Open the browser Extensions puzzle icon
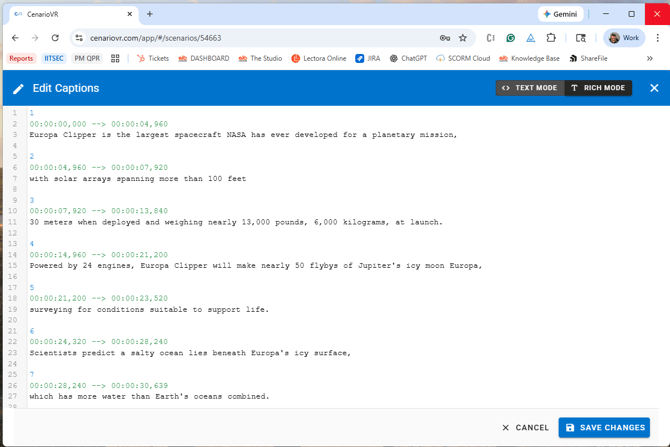This screenshot has width=670, height=447. [x=551, y=38]
